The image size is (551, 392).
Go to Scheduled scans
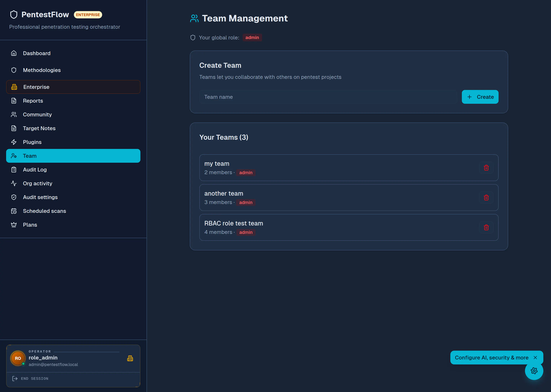73,211
